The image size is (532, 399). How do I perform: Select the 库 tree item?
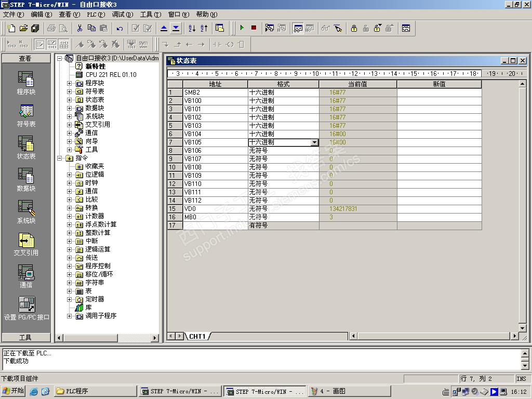[x=88, y=308]
